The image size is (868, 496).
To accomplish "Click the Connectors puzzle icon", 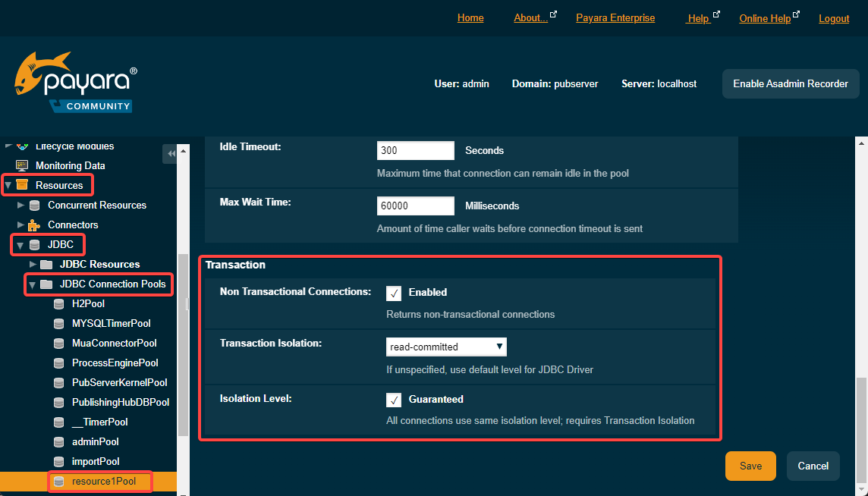I will click(34, 224).
